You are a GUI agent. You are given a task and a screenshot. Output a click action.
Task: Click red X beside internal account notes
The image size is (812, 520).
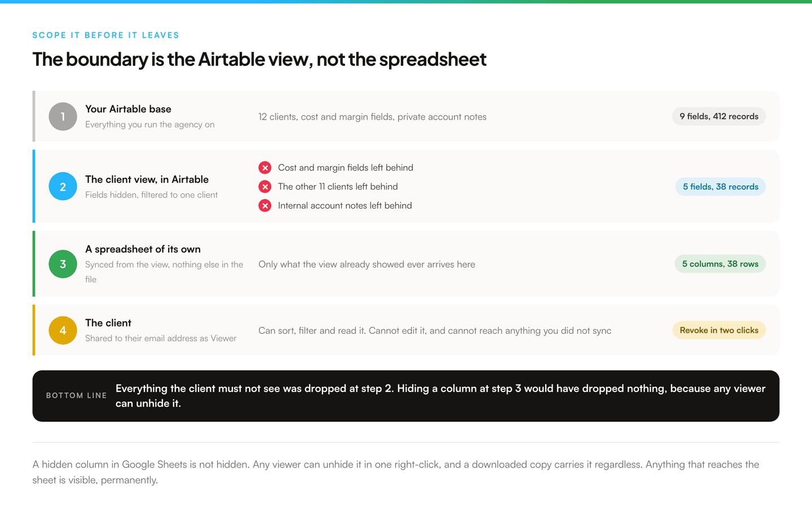265,206
